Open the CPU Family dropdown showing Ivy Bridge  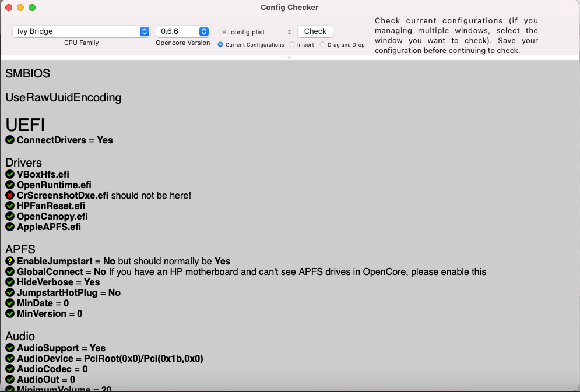pyautogui.click(x=81, y=31)
